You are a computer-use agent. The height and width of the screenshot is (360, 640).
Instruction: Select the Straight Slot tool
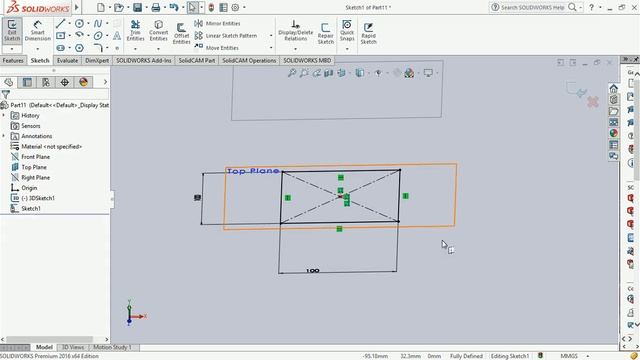point(60,48)
